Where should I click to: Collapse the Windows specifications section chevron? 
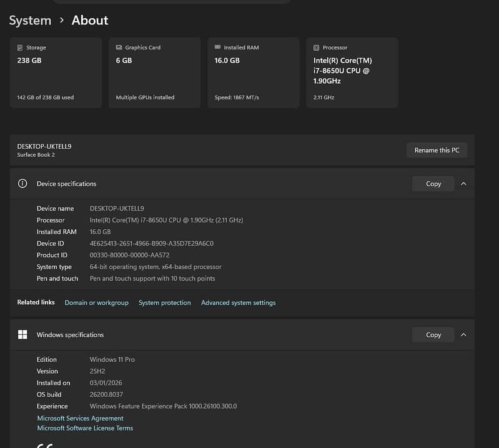[463, 335]
